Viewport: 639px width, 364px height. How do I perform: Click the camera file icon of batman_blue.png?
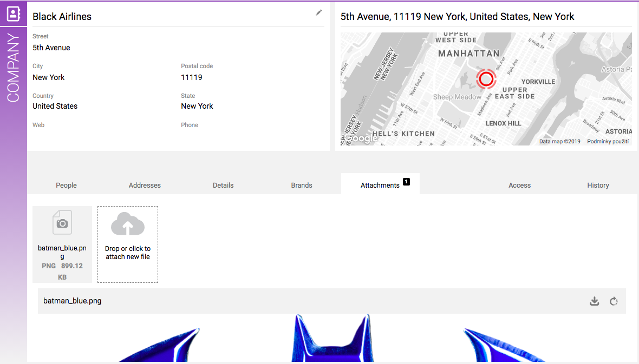tap(62, 222)
